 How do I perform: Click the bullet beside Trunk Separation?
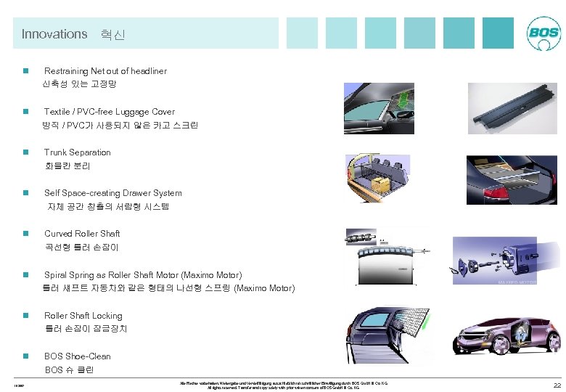(25, 152)
